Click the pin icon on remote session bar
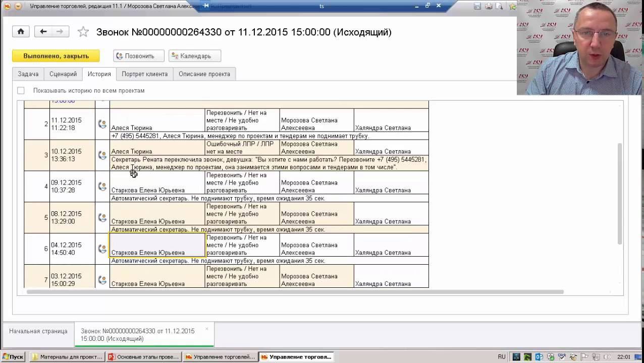The height and width of the screenshot is (363, 644). click(x=206, y=6)
